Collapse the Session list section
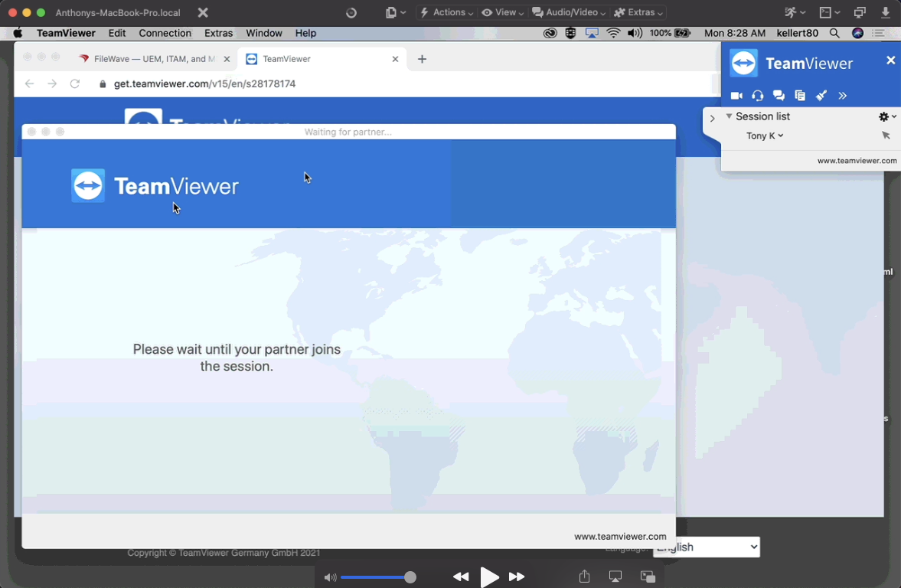Viewport: 901px width, 588px height. coord(729,116)
